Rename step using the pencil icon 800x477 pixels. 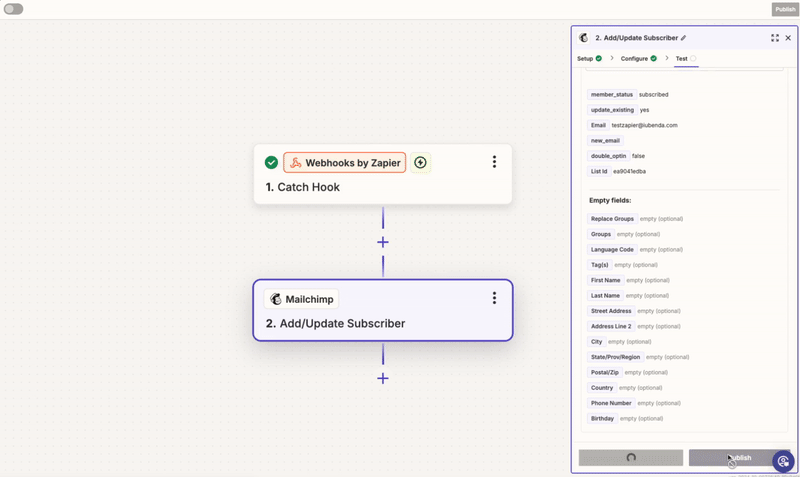pyautogui.click(x=684, y=38)
